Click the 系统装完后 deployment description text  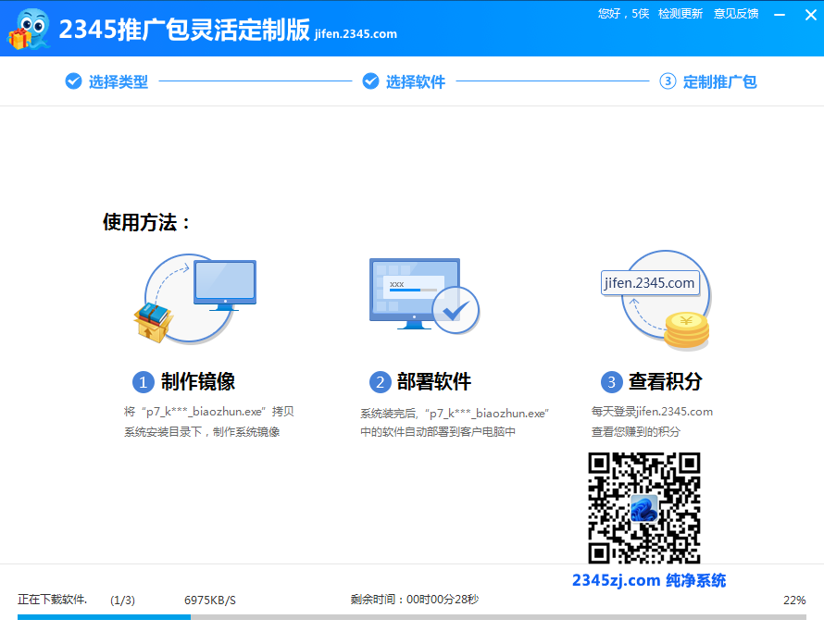454,422
